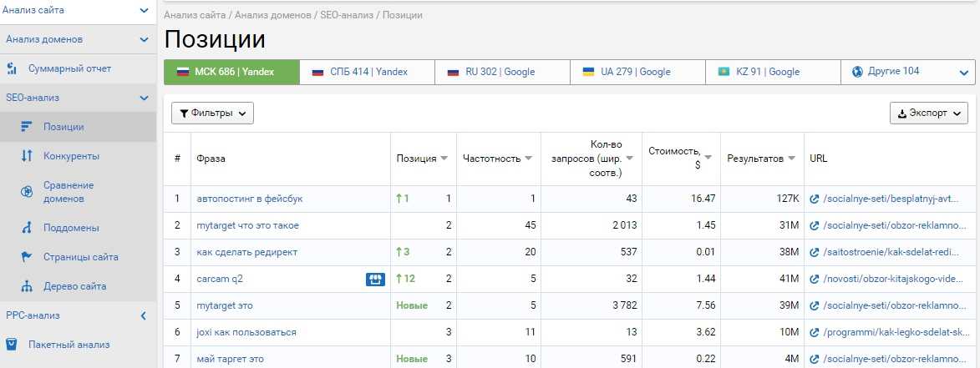Click the Конкуренты arrows icon
The width and height of the screenshot is (980, 368).
[x=26, y=156]
